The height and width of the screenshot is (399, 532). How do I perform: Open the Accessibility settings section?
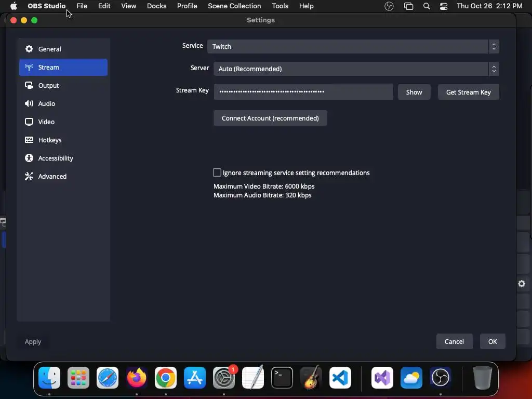coord(63,158)
